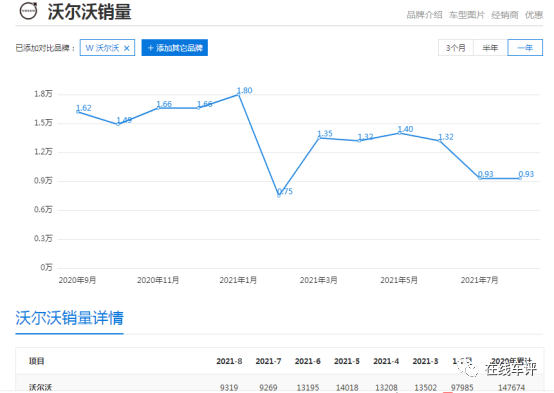Click the 2021-6 column header
Screen dimensions: 554x393
click(x=308, y=361)
